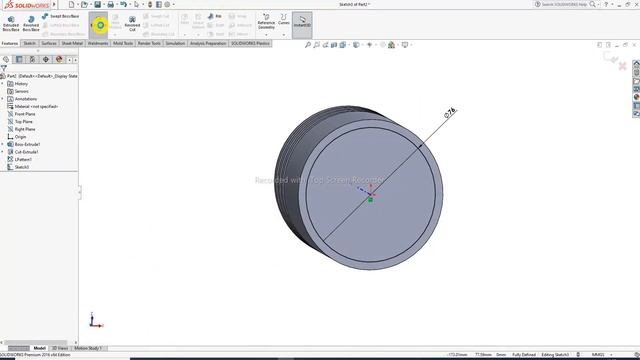Click the Select cursor tool icon
This screenshot has height=360, width=640.
pos(136,4)
